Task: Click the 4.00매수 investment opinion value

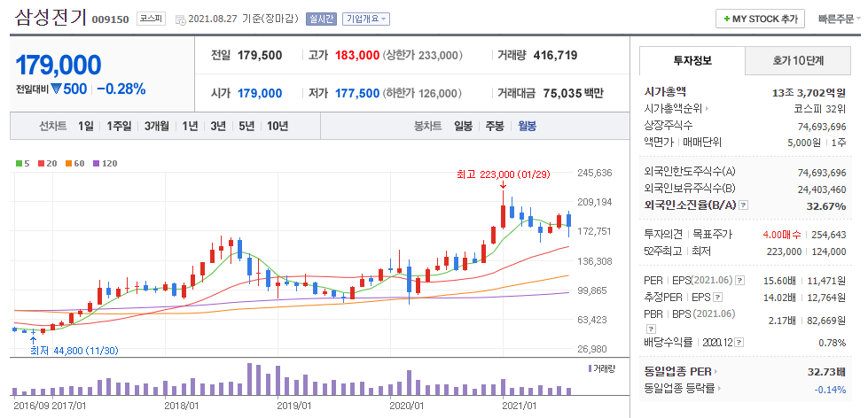Action: coord(782,235)
